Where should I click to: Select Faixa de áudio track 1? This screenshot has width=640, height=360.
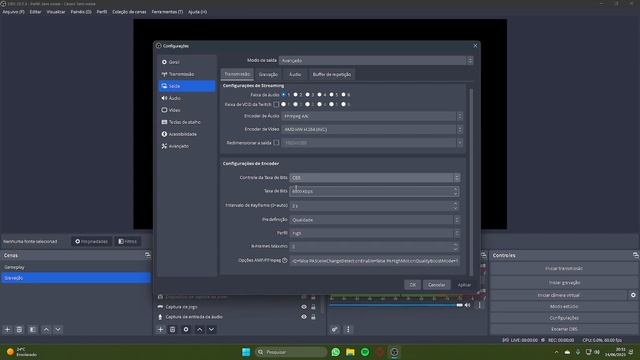(284, 95)
